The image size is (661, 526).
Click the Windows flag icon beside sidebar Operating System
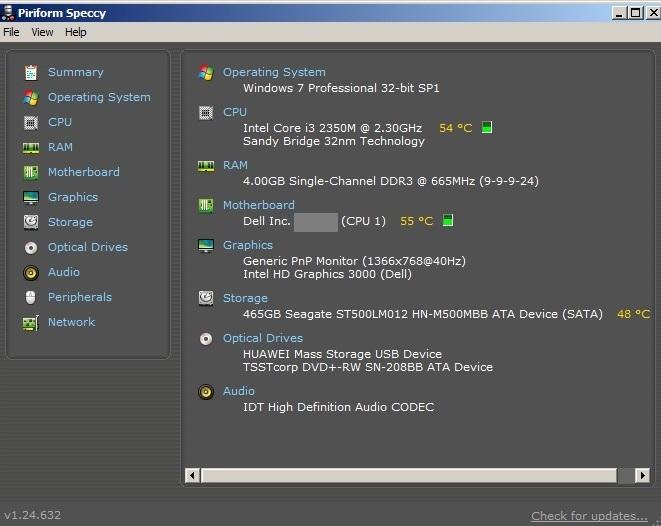coord(31,97)
